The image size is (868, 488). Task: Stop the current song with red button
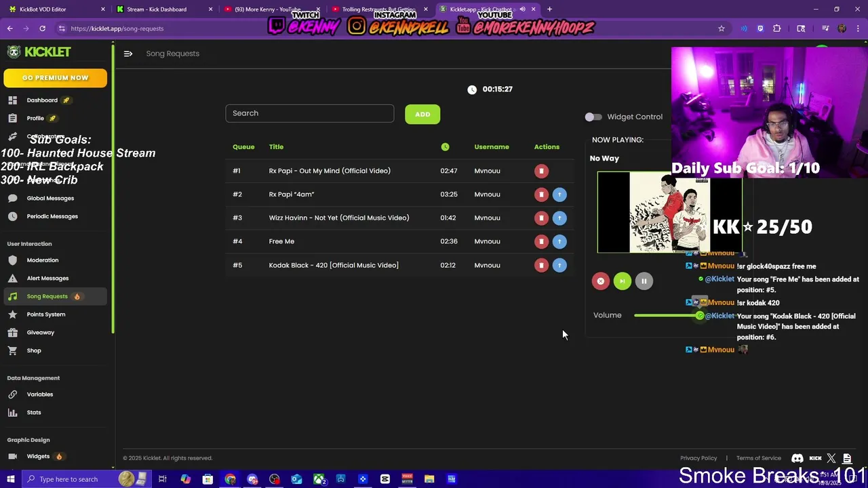pos(601,281)
